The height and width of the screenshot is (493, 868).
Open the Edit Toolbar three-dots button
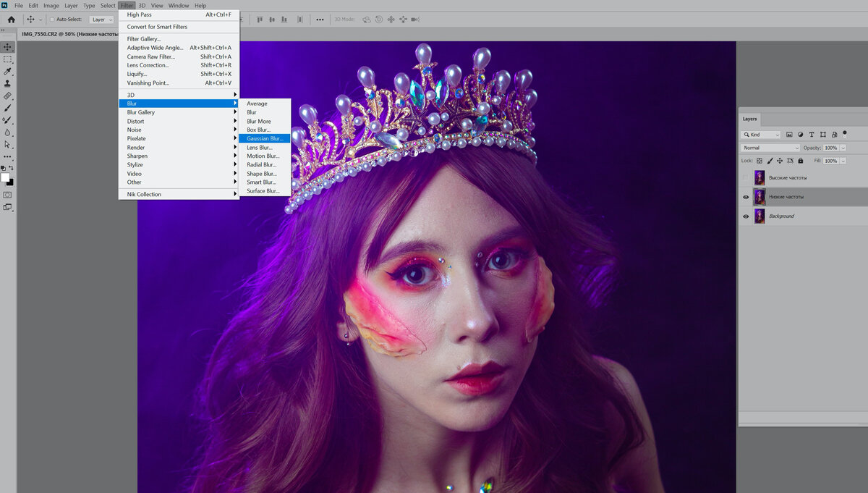8,156
